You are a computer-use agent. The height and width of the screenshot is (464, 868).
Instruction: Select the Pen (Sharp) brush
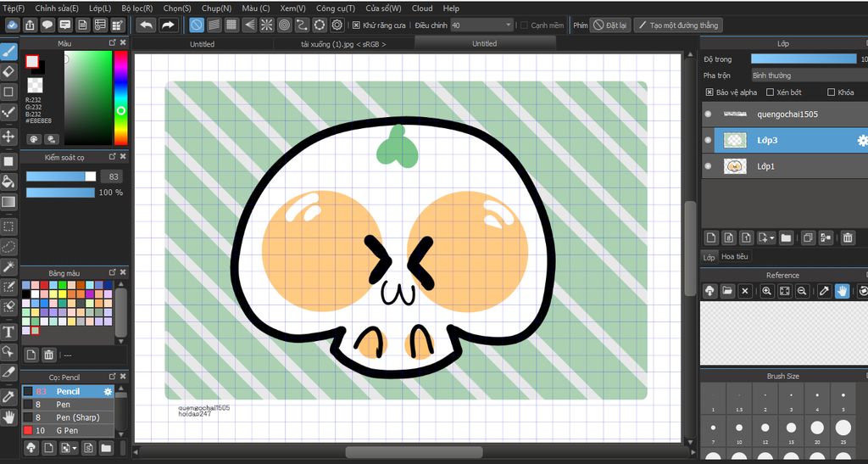(x=68, y=417)
